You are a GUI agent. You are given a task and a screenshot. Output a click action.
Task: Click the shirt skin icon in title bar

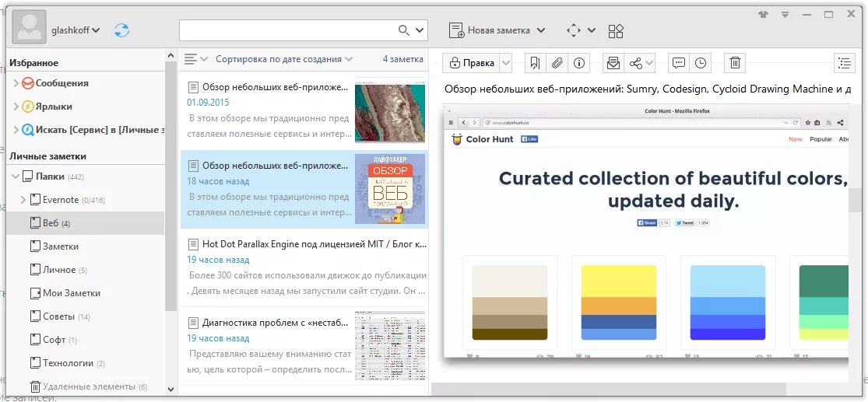764,14
